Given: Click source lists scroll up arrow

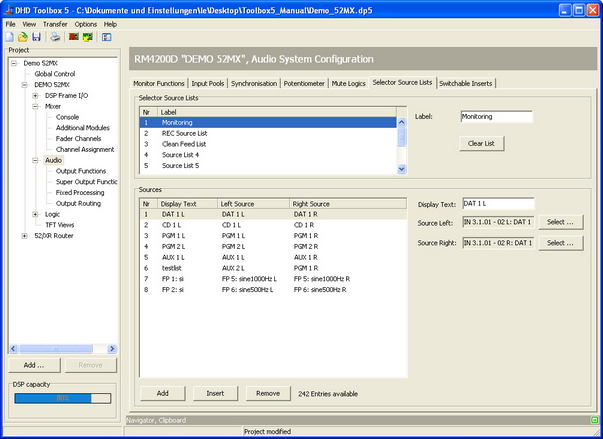Looking at the screenshot, I should [x=401, y=122].
